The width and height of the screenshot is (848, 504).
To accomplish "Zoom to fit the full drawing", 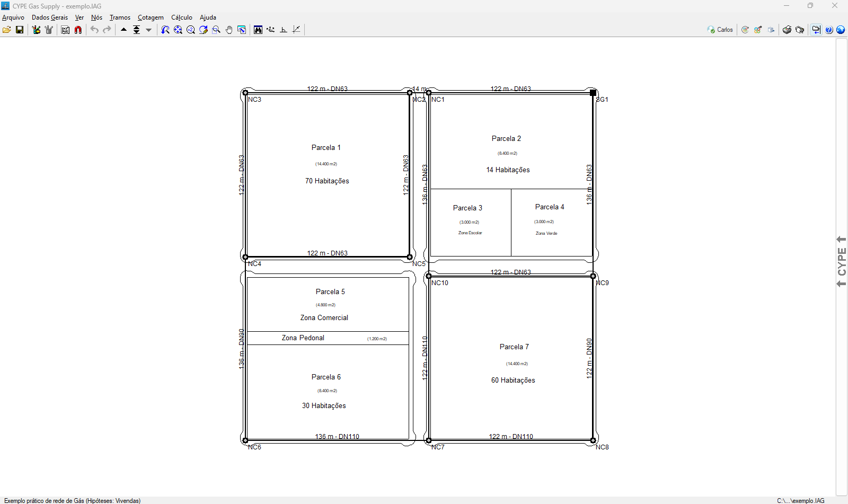I will [x=178, y=30].
